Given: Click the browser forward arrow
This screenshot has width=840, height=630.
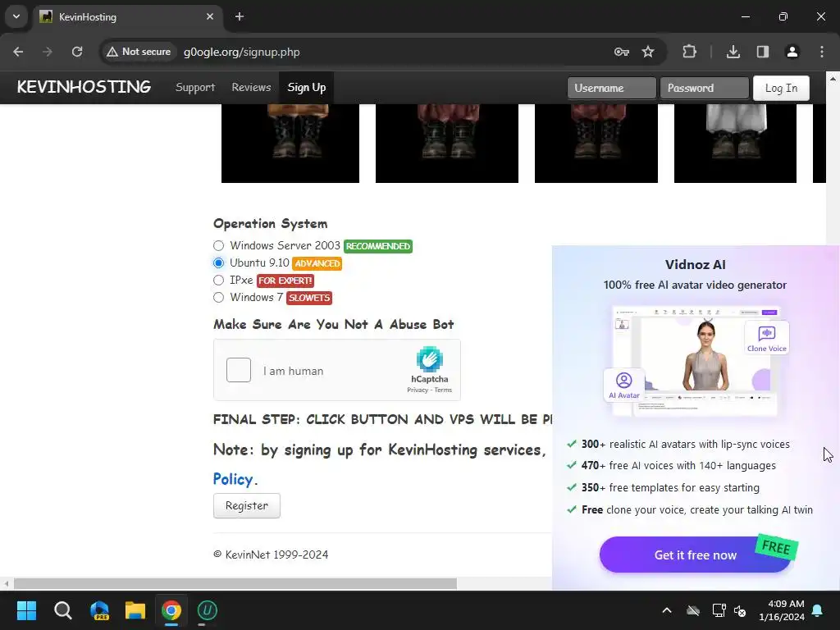Looking at the screenshot, I should coord(48,52).
